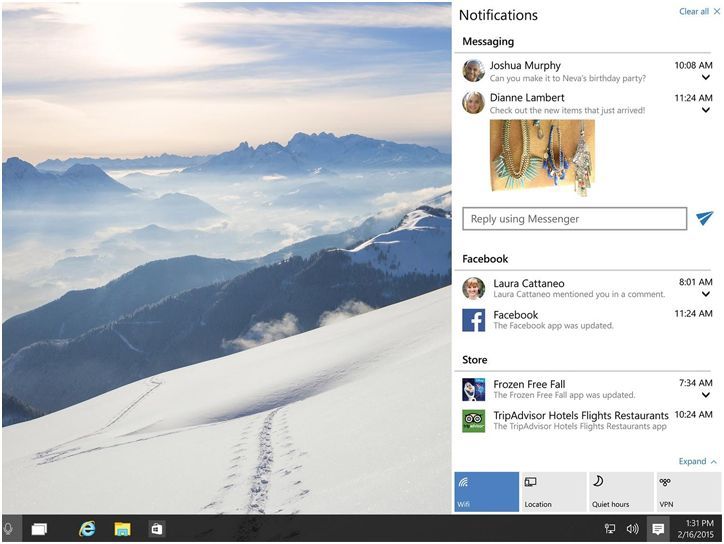Screen dimensions: 724x544
Task: Collapse Dianne Lambert's message chevron
Action: pyautogui.click(x=706, y=110)
